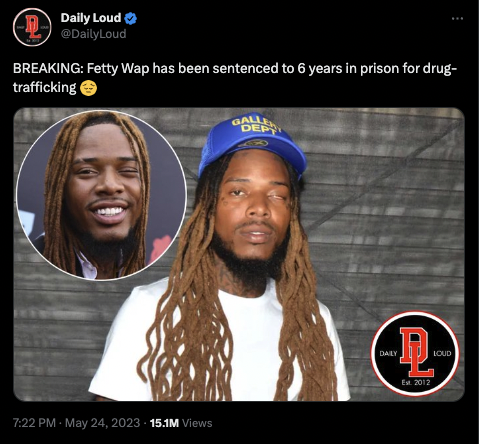Click the May 24, 2023 date
This screenshot has width=479, height=444.
coord(102,423)
